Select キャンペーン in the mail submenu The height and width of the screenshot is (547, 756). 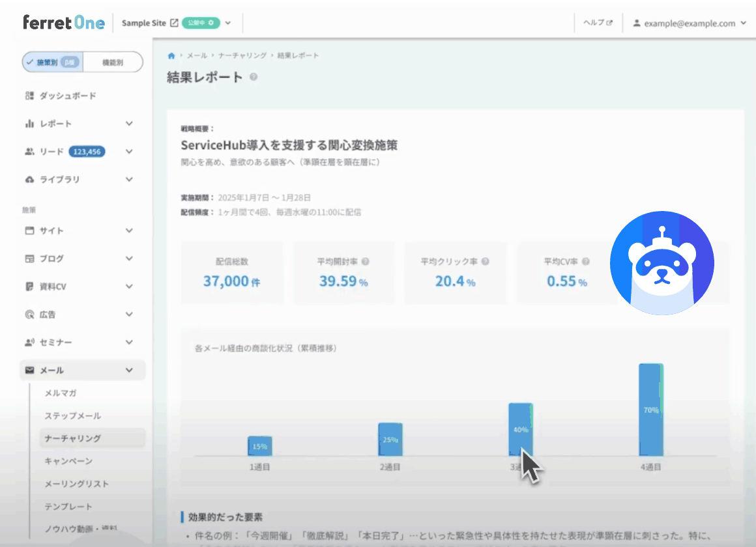tap(68, 461)
